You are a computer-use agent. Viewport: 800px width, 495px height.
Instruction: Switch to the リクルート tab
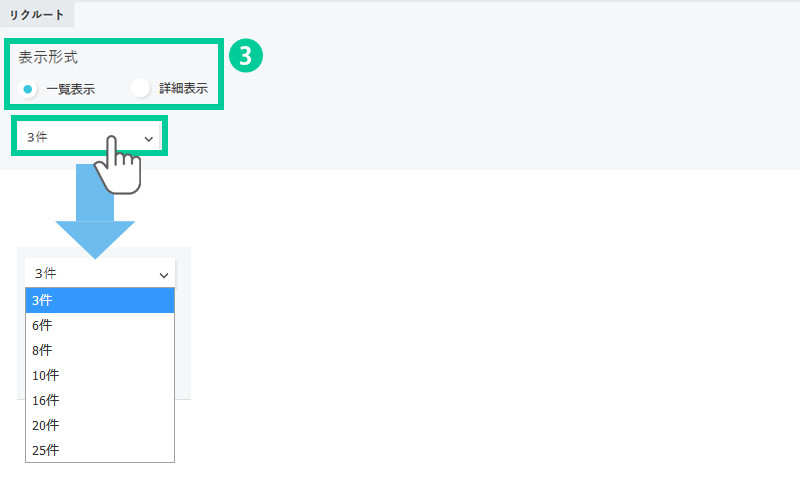tap(37, 15)
